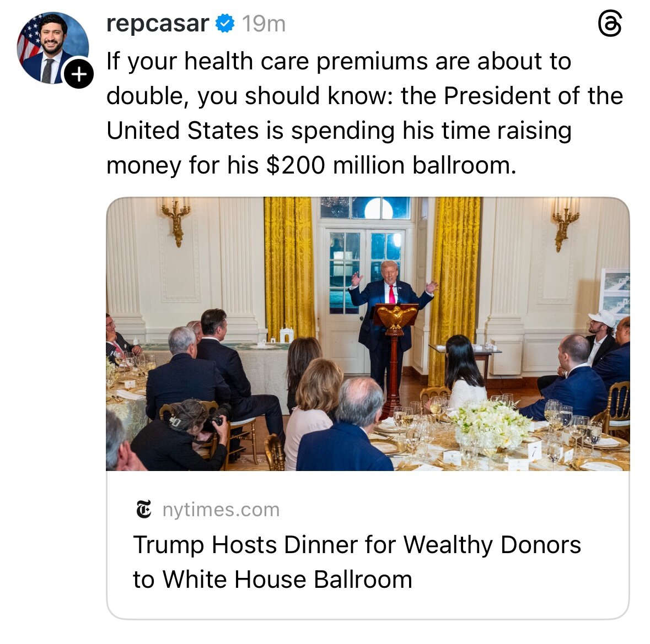
Task: Open the dinner photo link preview
Action: [x=367, y=333]
